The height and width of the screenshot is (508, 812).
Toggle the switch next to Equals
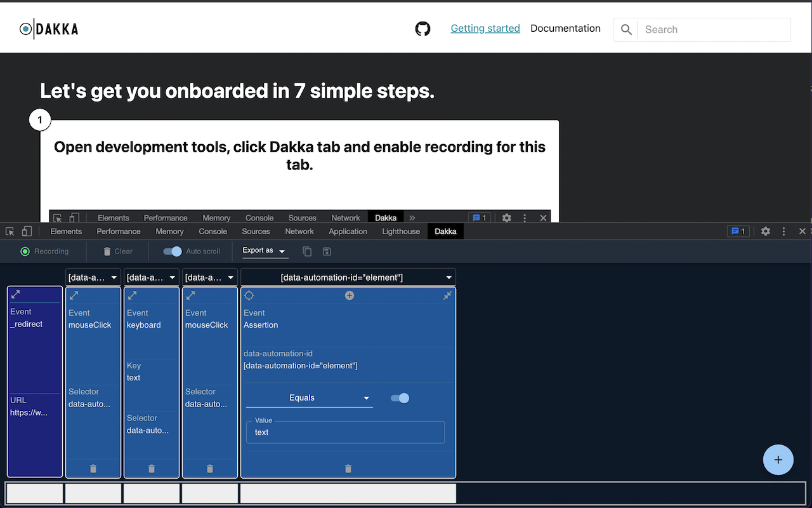(400, 398)
